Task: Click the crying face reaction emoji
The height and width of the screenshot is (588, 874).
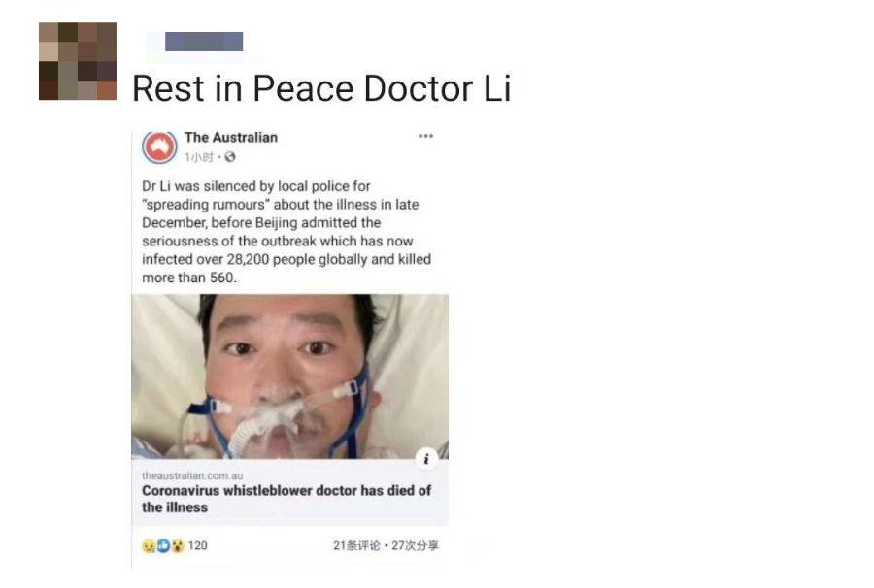Action: (x=149, y=545)
